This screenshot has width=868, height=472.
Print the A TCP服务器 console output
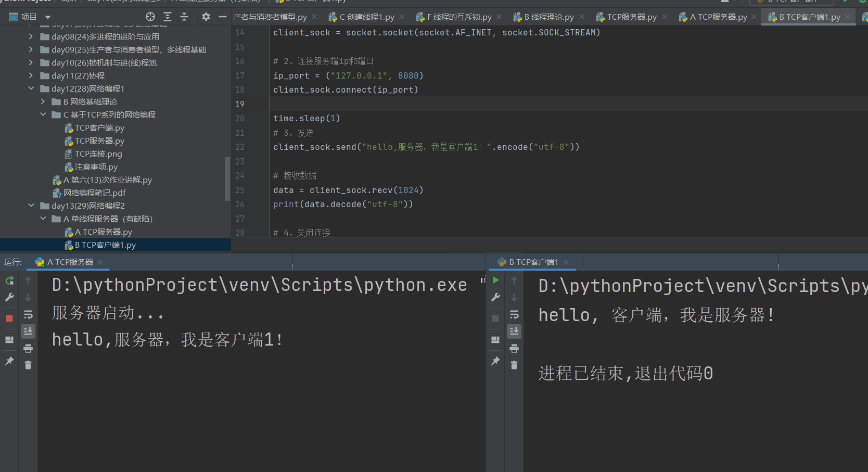[x=28, y=348]
